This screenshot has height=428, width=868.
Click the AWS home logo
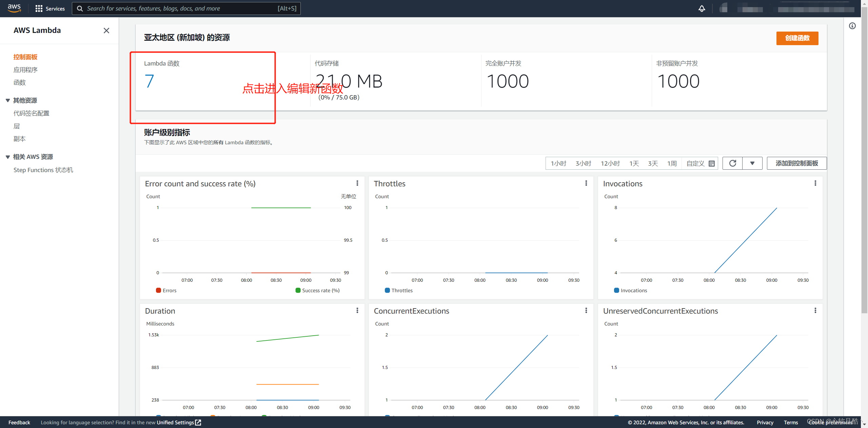click(14, 8)
